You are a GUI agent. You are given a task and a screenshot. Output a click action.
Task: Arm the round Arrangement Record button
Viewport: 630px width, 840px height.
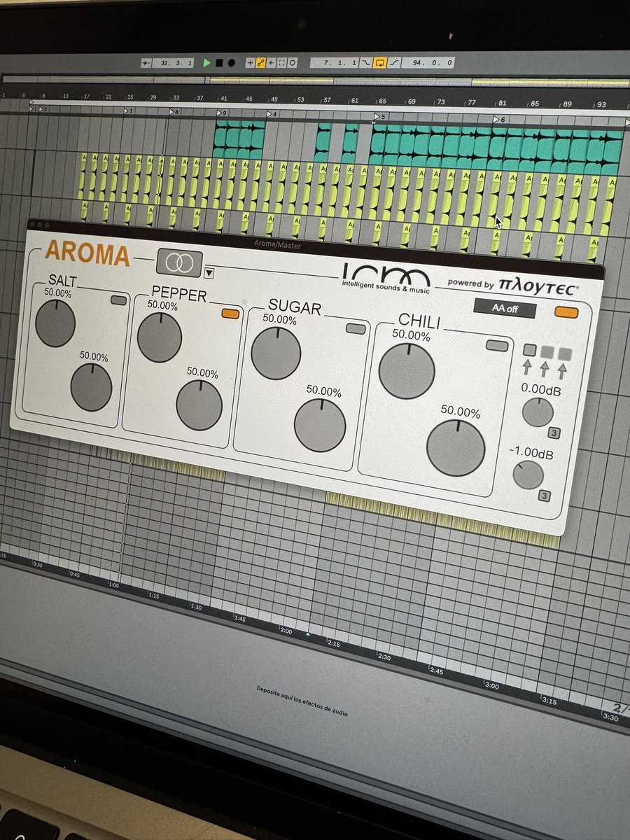point(231,62)
